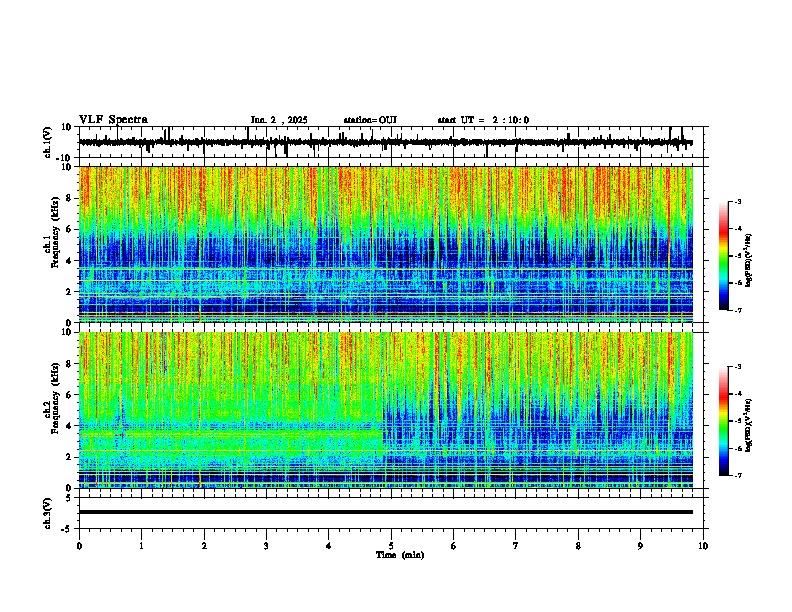Click the flat ch.3 voltage trace

tap(386, 512)
